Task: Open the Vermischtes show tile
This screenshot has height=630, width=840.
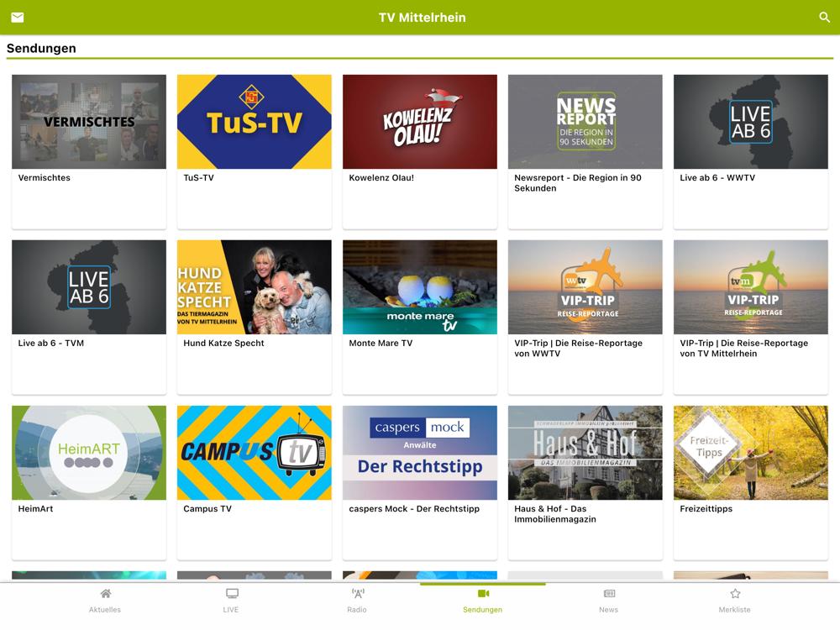Action: (x=89, y=151)
